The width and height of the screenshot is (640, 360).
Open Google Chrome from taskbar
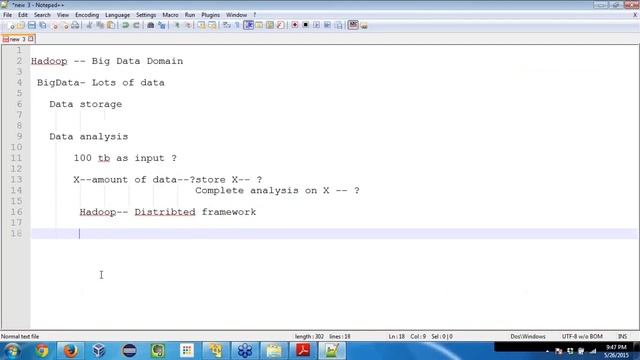coord(42,351)
